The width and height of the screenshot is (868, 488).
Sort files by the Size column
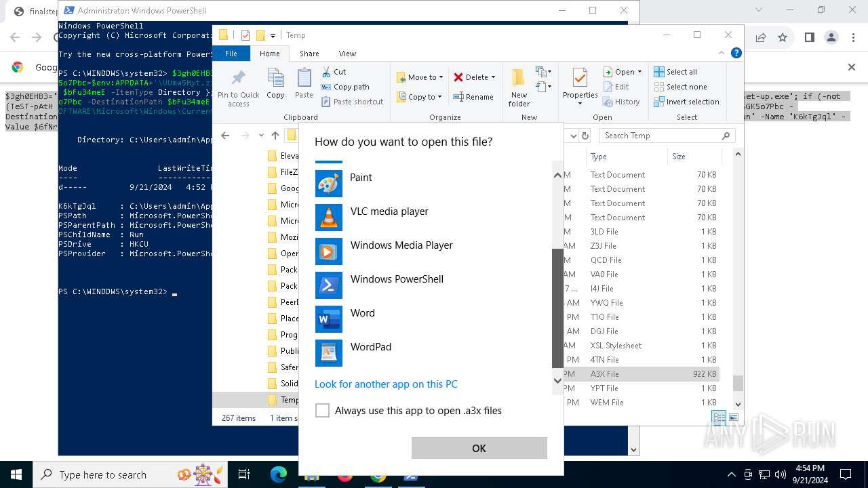point(694,157)
